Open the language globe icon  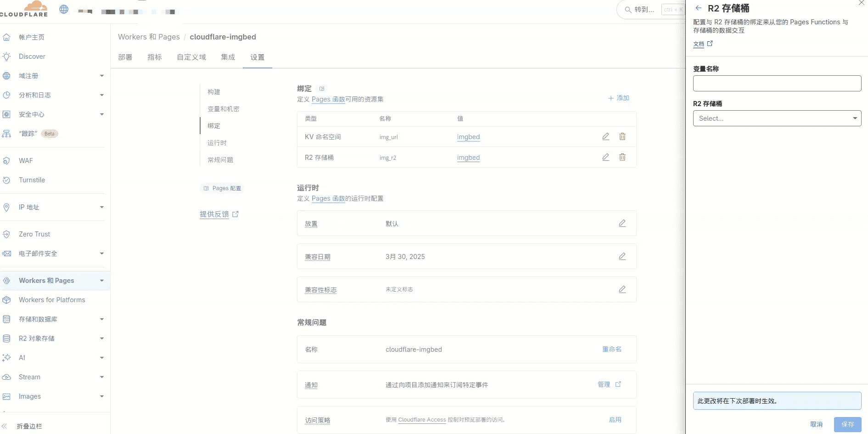tap(64, 9)
